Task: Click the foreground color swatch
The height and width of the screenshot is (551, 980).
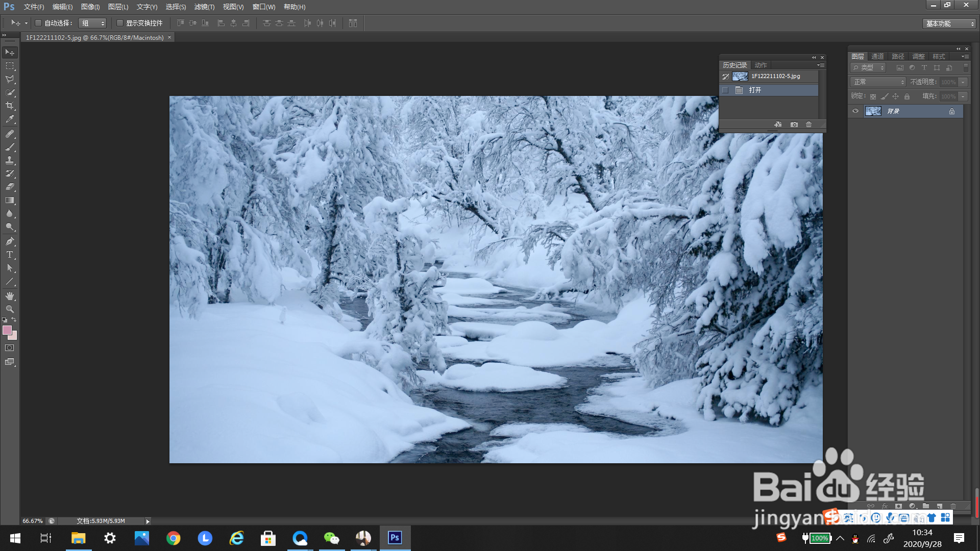Action: click(x=7, y=331)
